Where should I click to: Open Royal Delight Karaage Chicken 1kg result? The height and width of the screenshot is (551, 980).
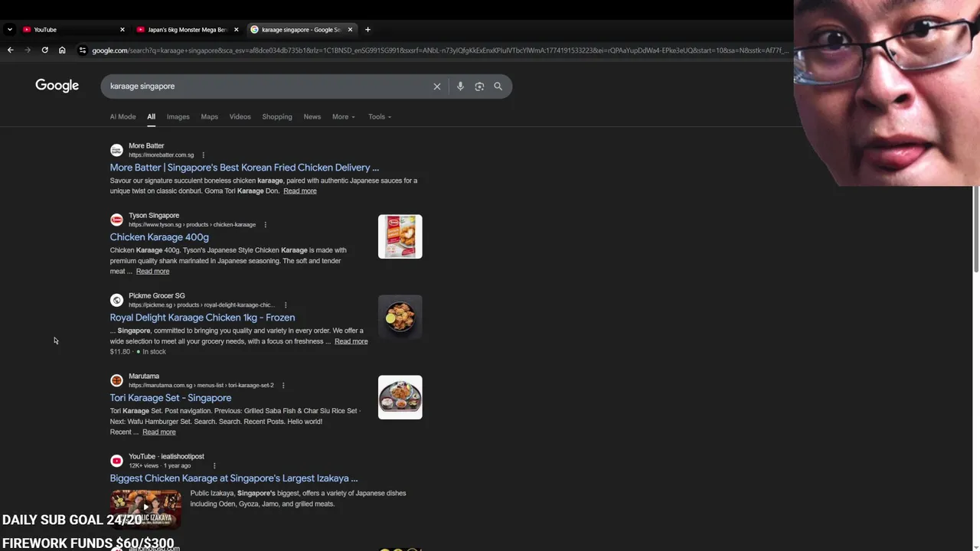202,318
